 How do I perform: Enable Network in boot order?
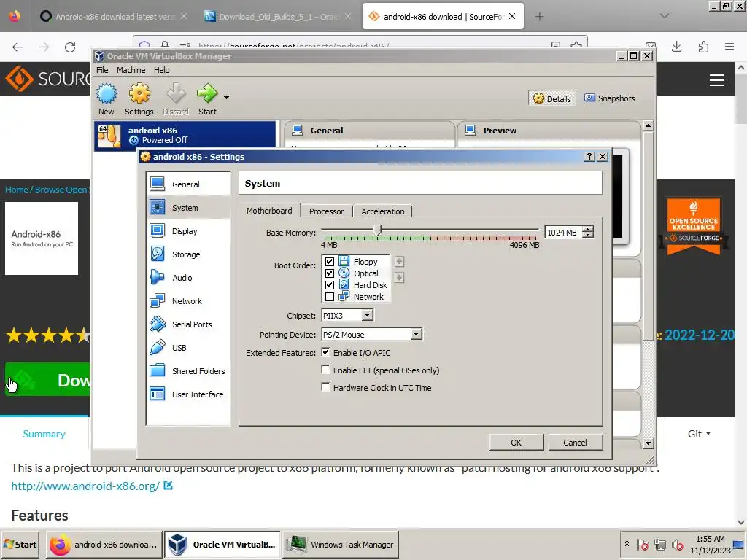tap(329, 297)
